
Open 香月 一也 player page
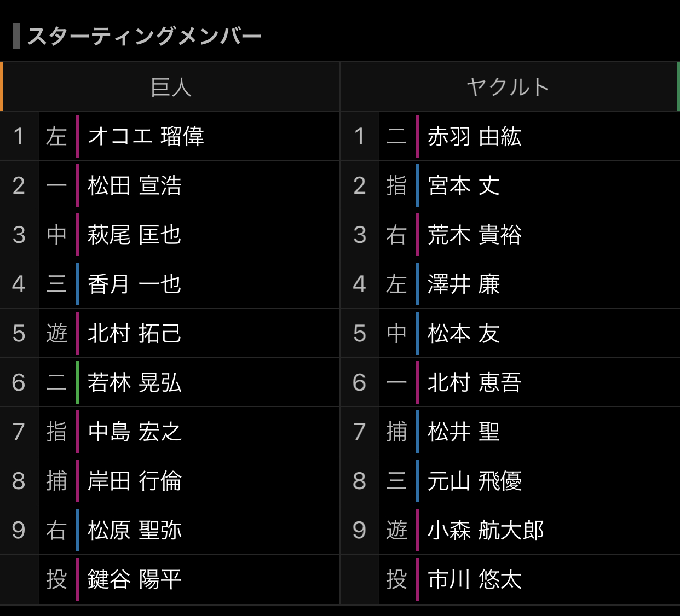pos(134,284)
